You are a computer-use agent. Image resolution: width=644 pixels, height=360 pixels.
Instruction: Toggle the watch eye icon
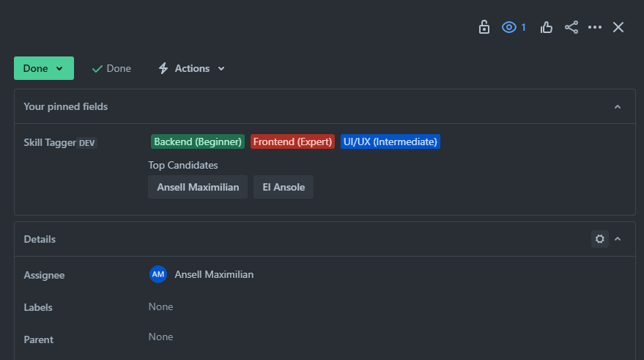(x=509, y=27)
